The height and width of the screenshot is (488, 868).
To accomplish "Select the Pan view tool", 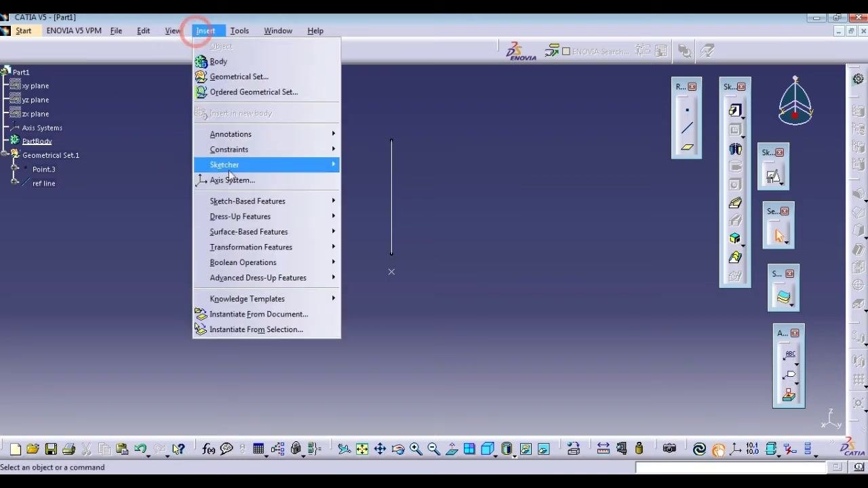I will (x=380, y=449).
